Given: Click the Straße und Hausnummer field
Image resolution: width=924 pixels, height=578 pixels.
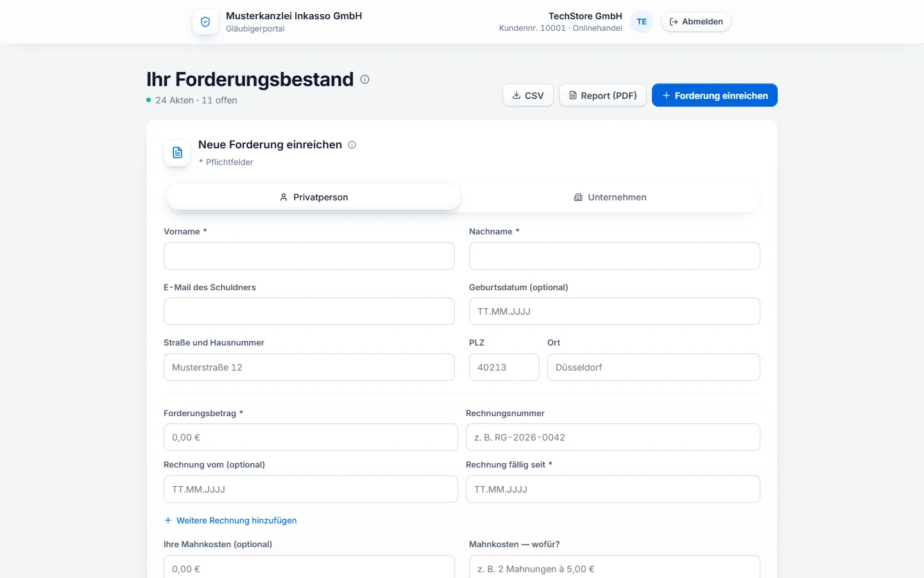Looking at the screenshot, I should tap(309, 367).
